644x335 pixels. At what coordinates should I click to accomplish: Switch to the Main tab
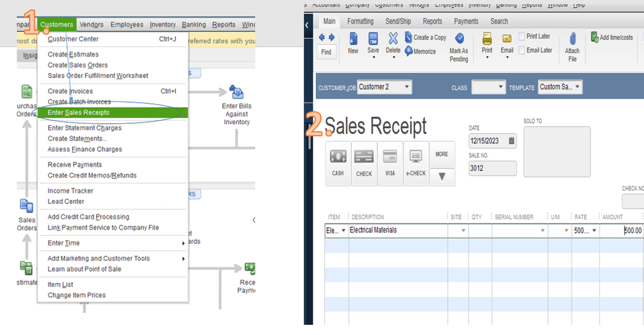coord(329,21)
